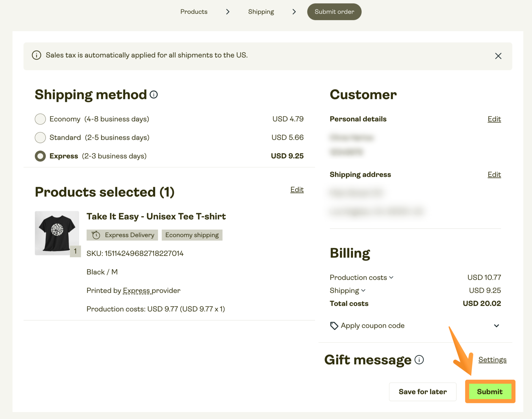Click the info icon beside Shipping method heading
The image size is (532, 419).
(154, 94)
